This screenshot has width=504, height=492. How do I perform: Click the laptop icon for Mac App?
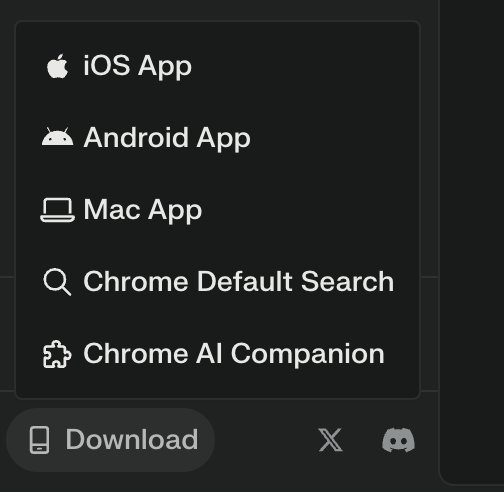(57, 210)
